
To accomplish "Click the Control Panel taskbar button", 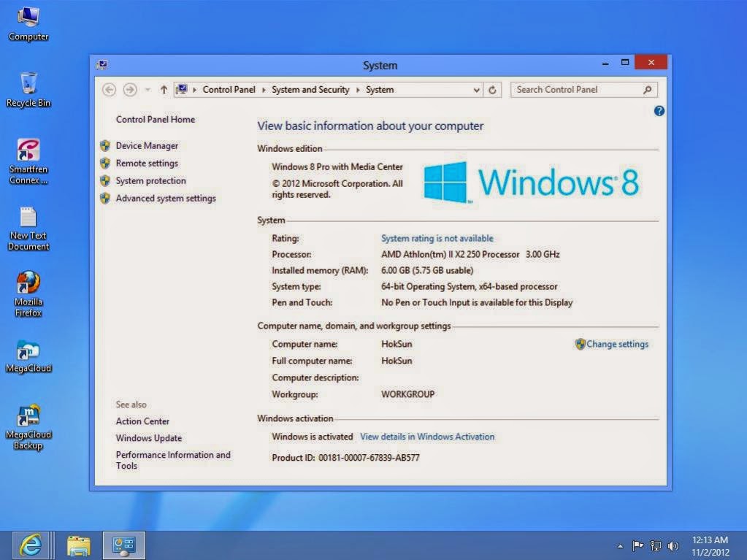I will point(124,545).
